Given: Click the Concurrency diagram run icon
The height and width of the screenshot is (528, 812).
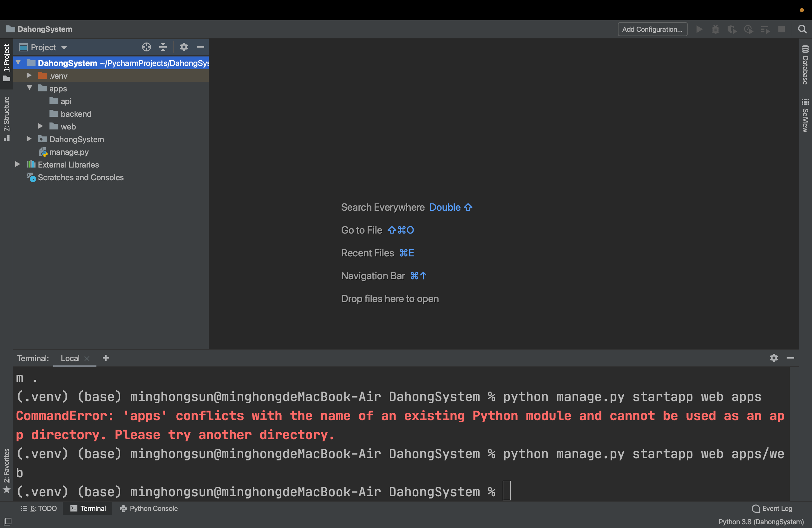Looking at the screenshot, I should 765,30.
